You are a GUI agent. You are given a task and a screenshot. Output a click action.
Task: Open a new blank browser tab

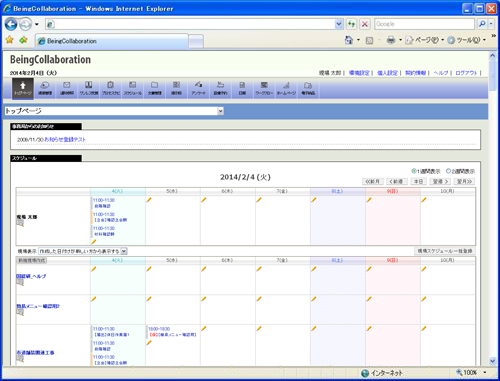(x=196, y=41)
